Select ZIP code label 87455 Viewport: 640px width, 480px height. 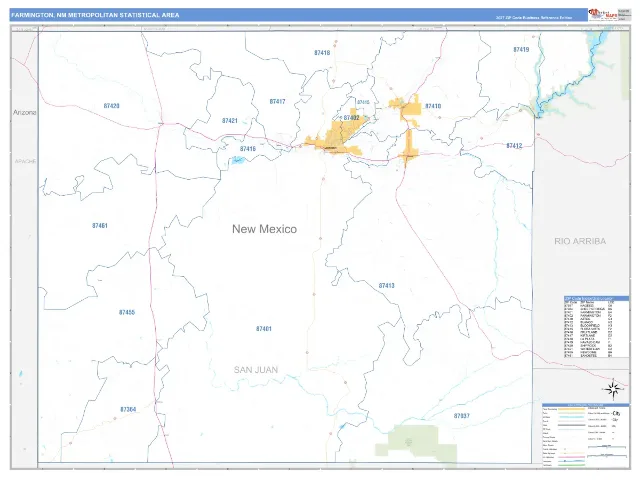[127, 313]
